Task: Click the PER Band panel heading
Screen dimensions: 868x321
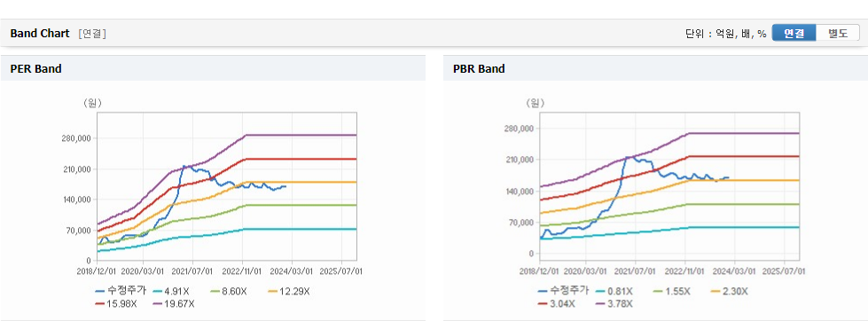Action: (x=36, y=68)
